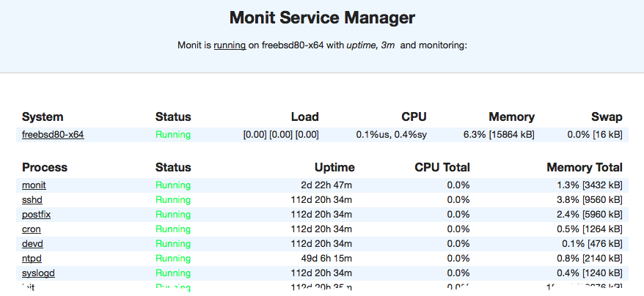The image size is (644, 296).
Task: Click monit memory 1.3% [3432 kB]
Action: tap(590, 185)
